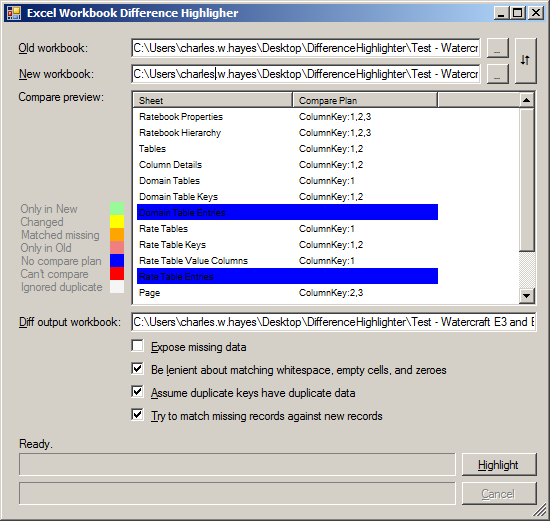Click the list scroll down arrow
550x521 pixels.
(526, 296)
